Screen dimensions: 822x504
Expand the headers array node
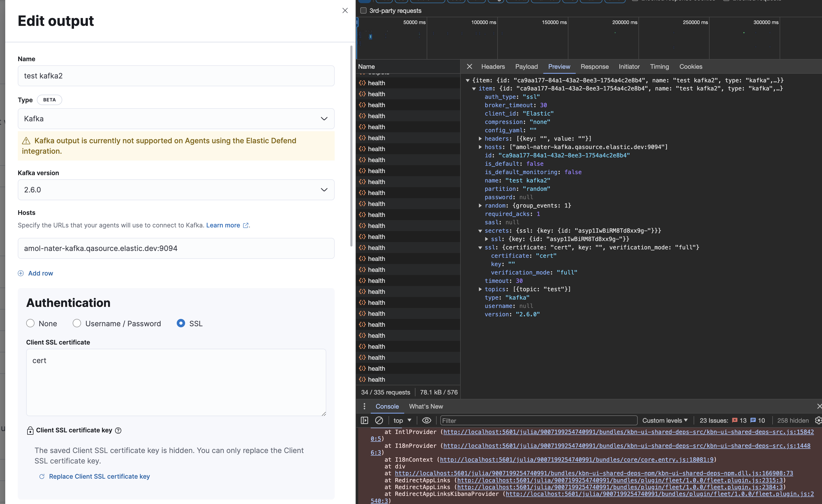click(x=480, y=139)
